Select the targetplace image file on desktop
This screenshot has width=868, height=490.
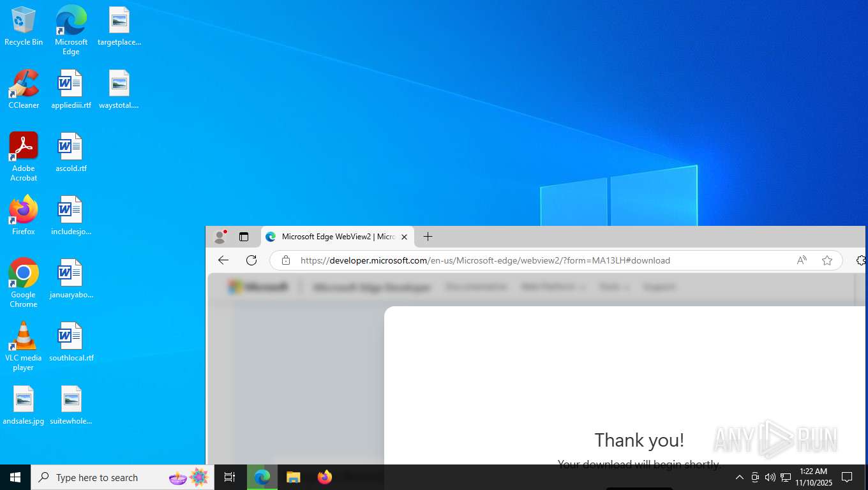point(119,26)
